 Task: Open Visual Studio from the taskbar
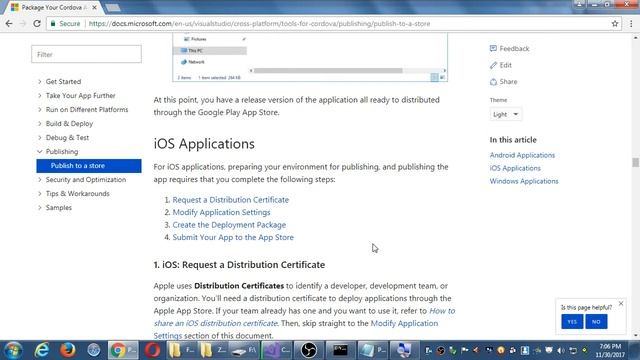click(x=276, y=350)
